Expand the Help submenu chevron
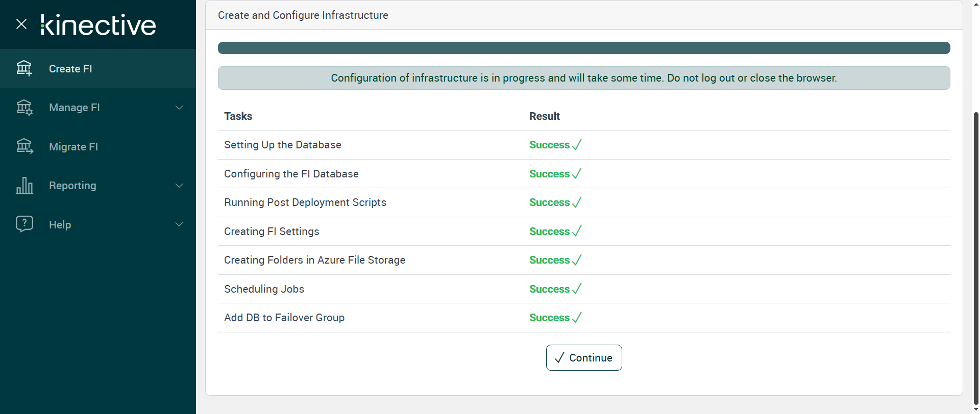Image resolution: width=980 pixels, height=414 pixels. 179,224
